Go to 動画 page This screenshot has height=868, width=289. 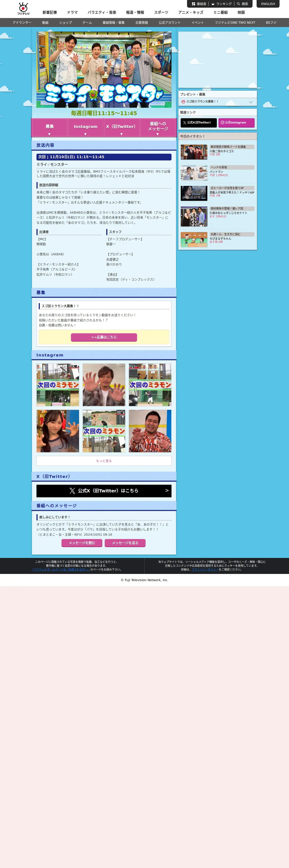[45, 23]
